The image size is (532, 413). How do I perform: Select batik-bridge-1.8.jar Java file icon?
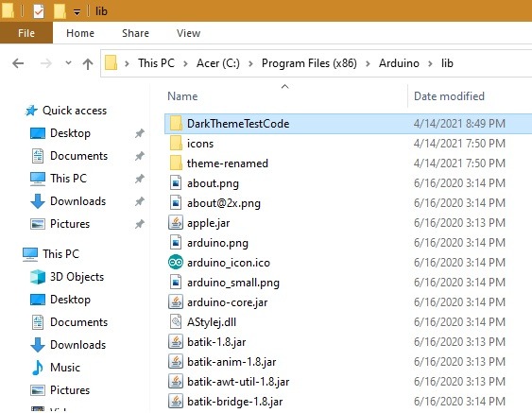click(x=176, y=401)
